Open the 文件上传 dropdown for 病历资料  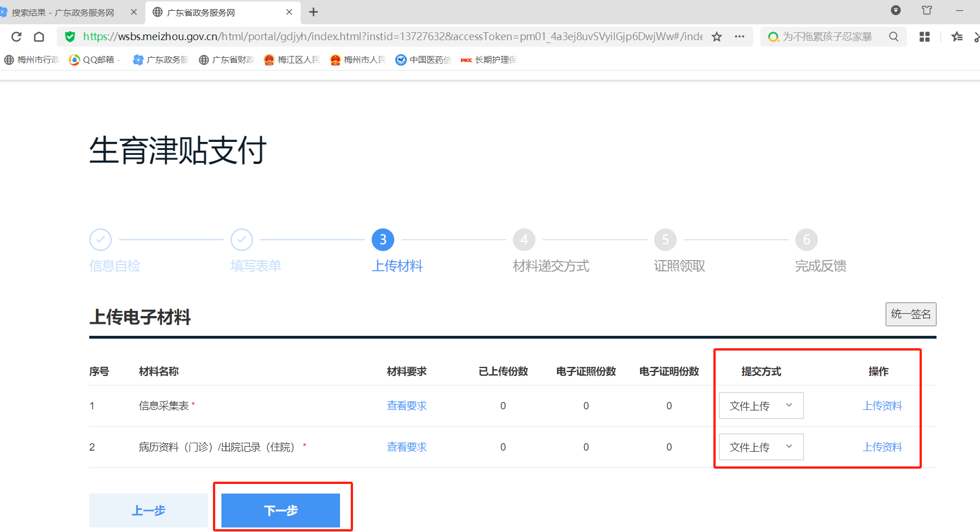760,447
